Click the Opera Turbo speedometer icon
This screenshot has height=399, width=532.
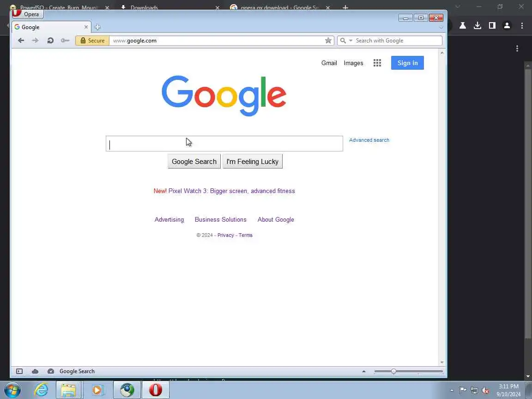(x=50, y=371)
